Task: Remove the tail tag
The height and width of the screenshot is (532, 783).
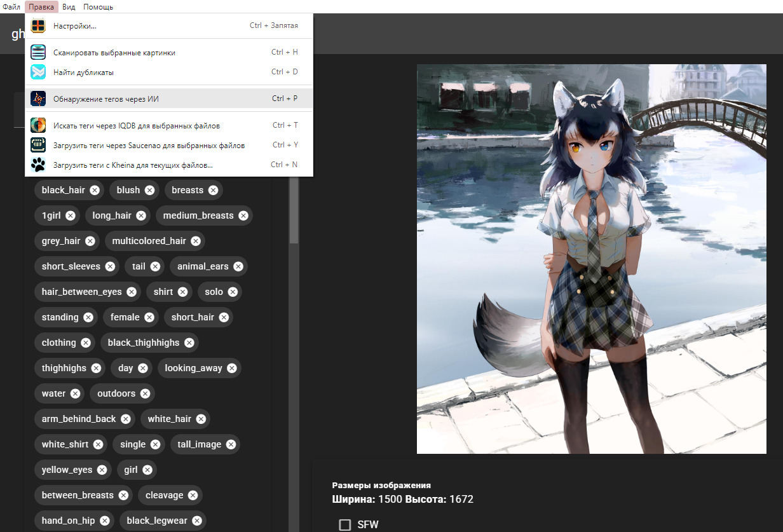Action: [155, 266]
